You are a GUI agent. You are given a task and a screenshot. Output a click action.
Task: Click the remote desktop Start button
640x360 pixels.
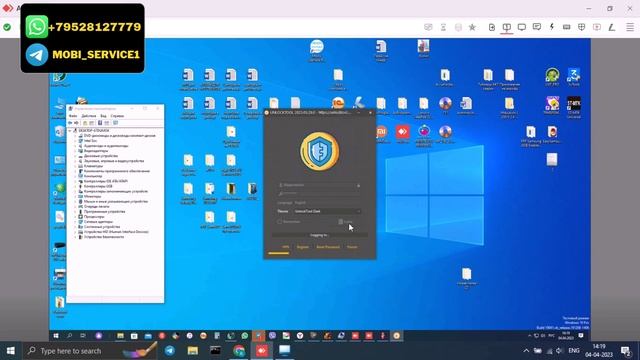(x=56, y=336)
